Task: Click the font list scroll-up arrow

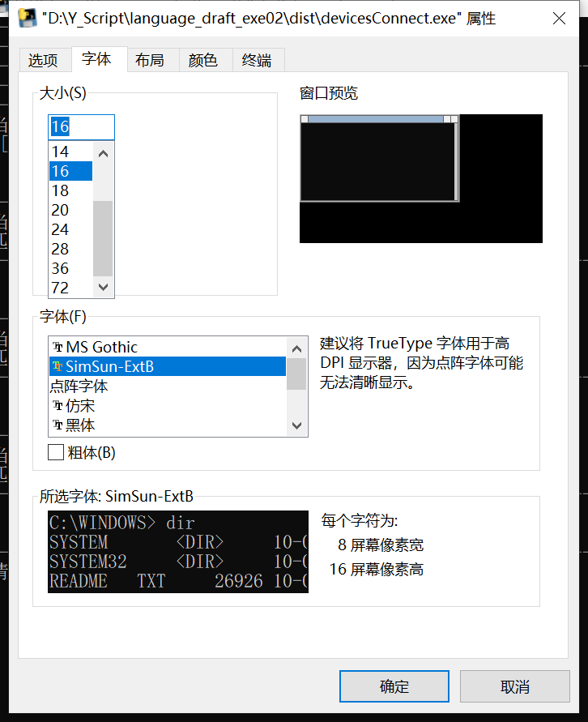Action: click(296, 348)
